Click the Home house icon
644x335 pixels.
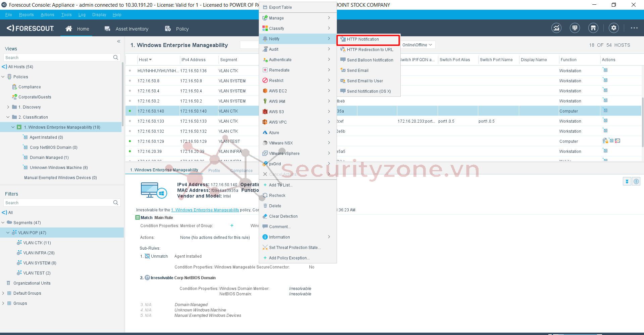[x=69, y=29]
